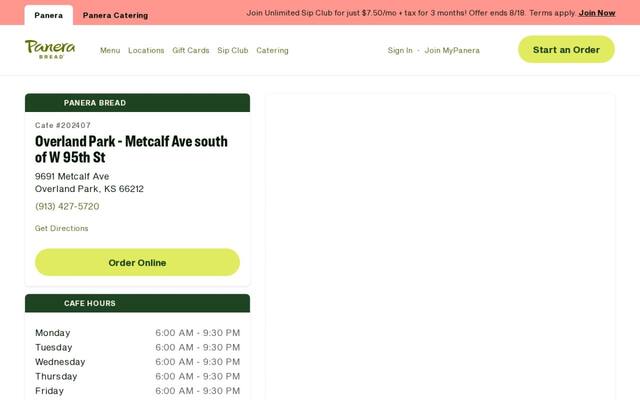Image resolution: width=640 pixels, height=400 pixels.
Task: Click the 9691 Metcalf Ave address line
Action: (x=72, y=176)
